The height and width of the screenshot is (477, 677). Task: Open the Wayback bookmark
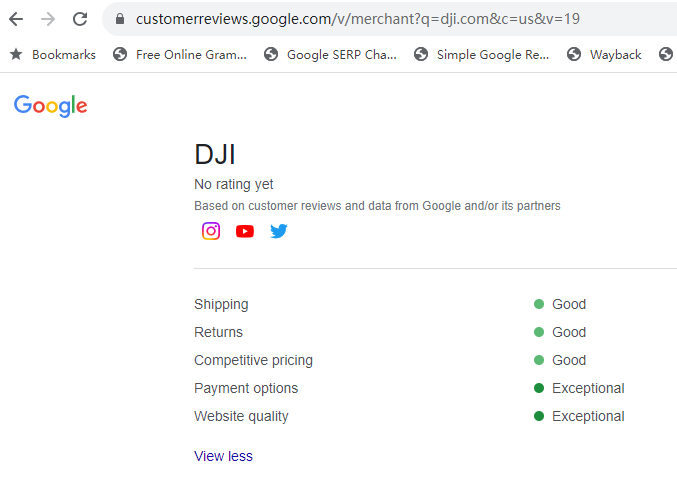click(604, 55)
